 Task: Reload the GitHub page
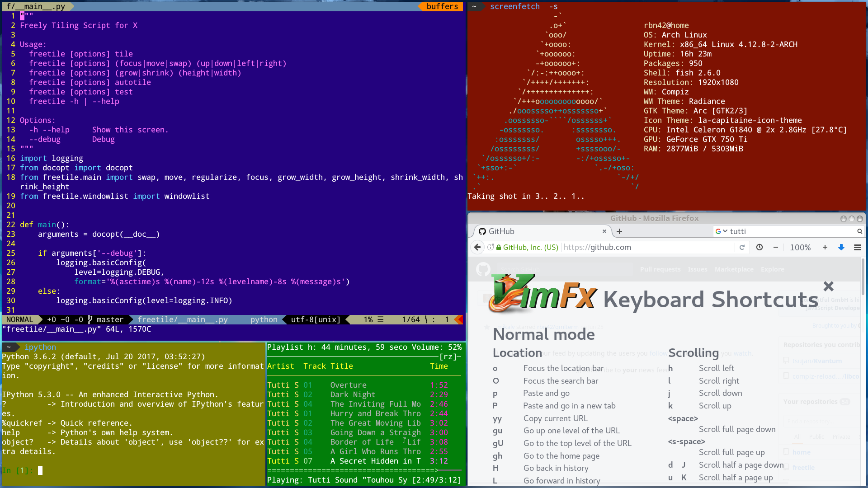pos(742,247)
